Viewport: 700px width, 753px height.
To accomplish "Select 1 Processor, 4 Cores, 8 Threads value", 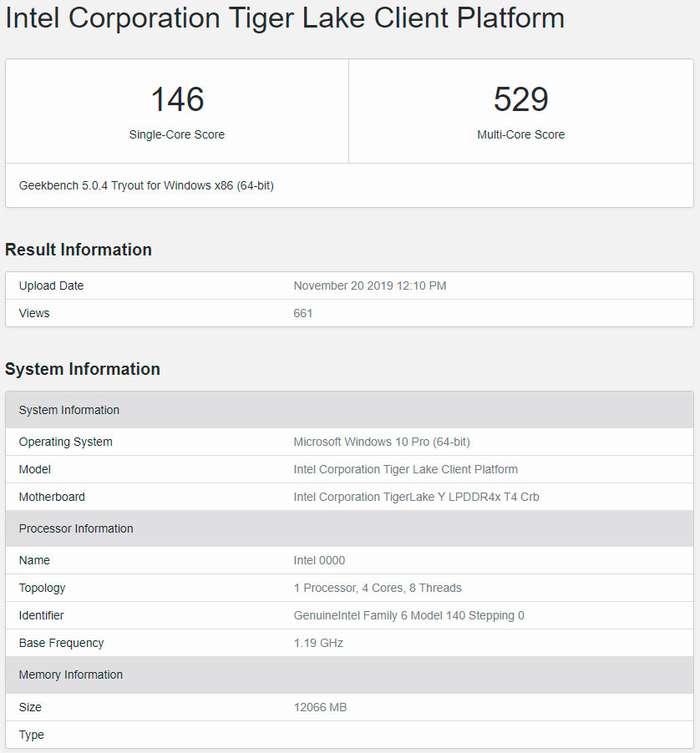I will (378, 588).
